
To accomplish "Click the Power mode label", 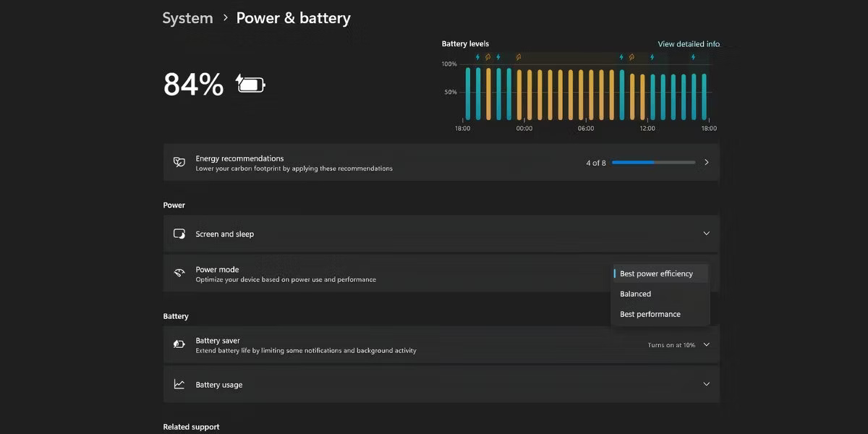I will [217, 269].
